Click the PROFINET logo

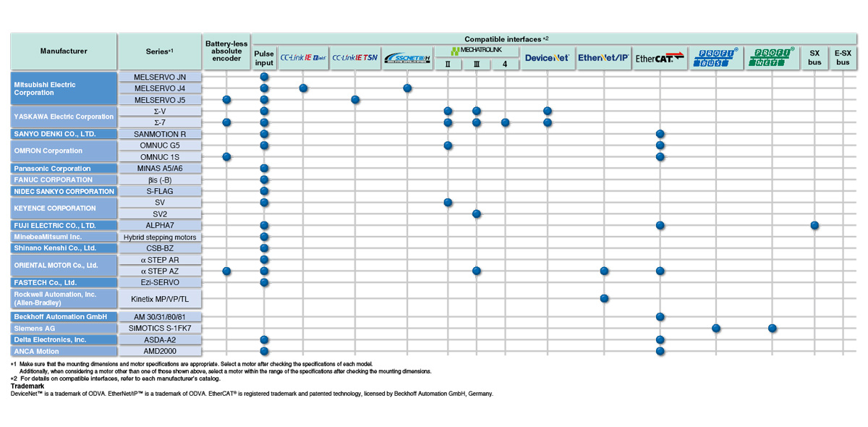[772, 57]
